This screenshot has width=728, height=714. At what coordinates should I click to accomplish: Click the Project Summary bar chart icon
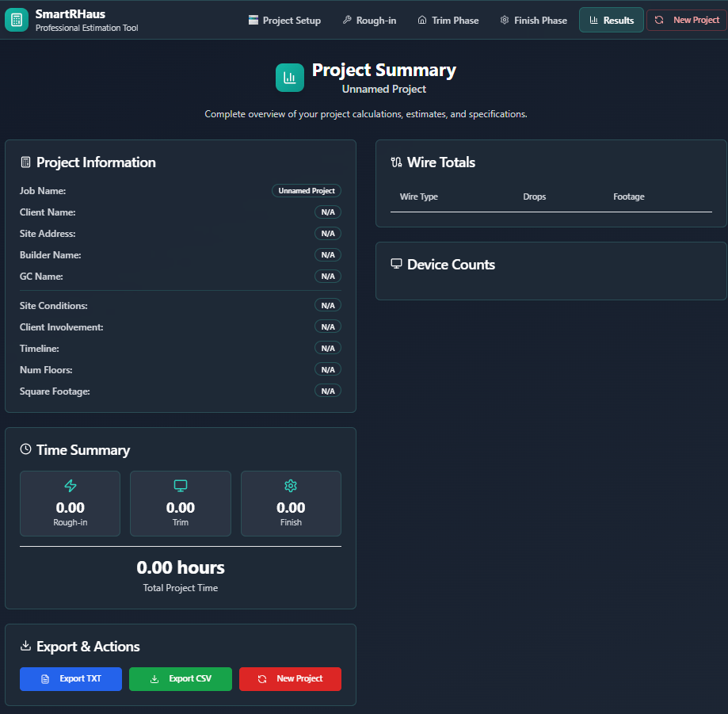click(x=290, y=78)
